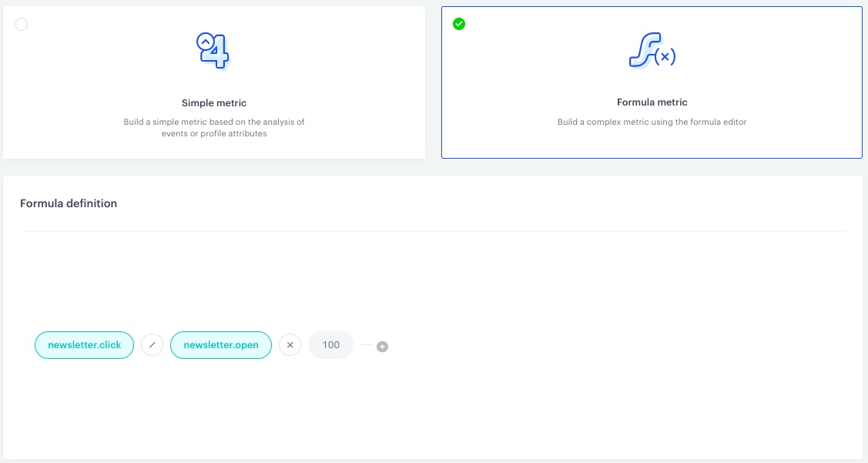868x463 pixels.
Task: Open the newsletter.open metric pill
Action: point(221,345)
